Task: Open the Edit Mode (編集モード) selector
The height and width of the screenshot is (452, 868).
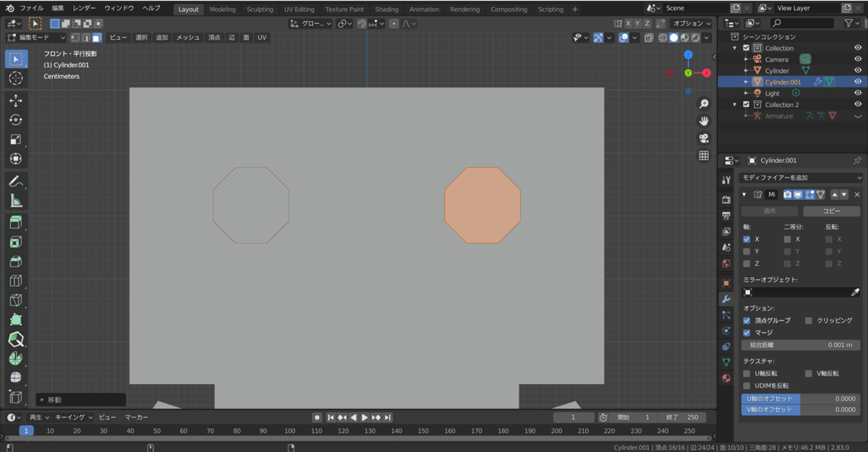Action: 36,38
